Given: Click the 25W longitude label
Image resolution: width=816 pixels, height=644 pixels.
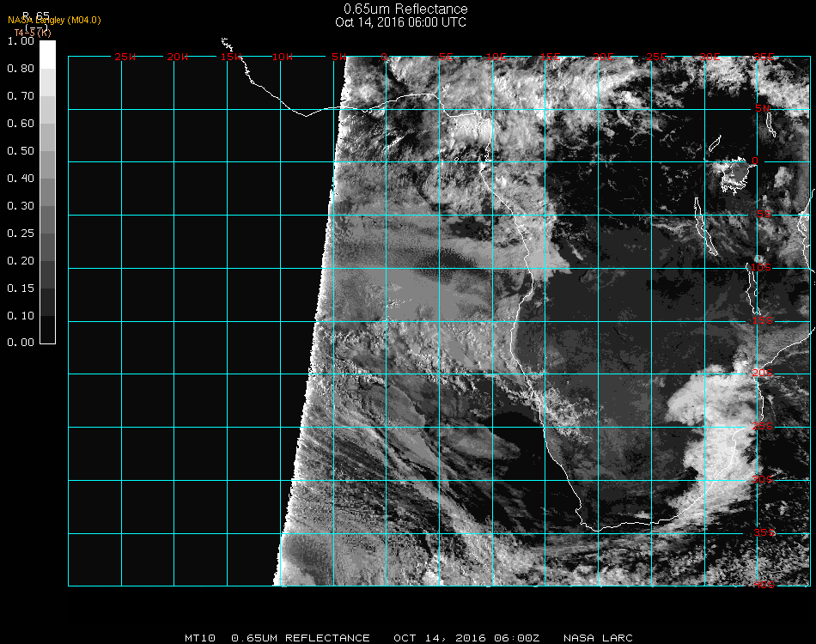Looking at the screenshot, I should [x=125, y=58].
